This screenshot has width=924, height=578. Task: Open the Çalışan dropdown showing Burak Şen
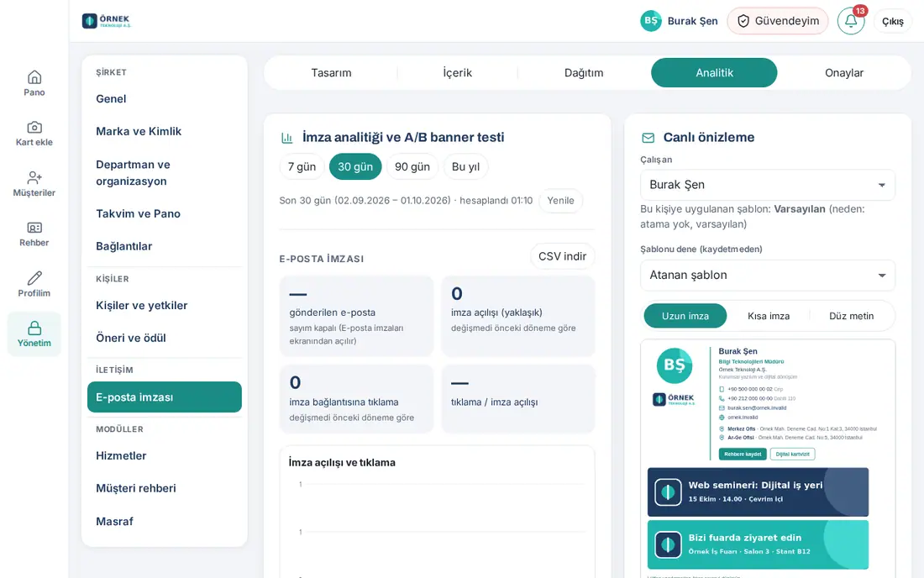tap(767, 185)
